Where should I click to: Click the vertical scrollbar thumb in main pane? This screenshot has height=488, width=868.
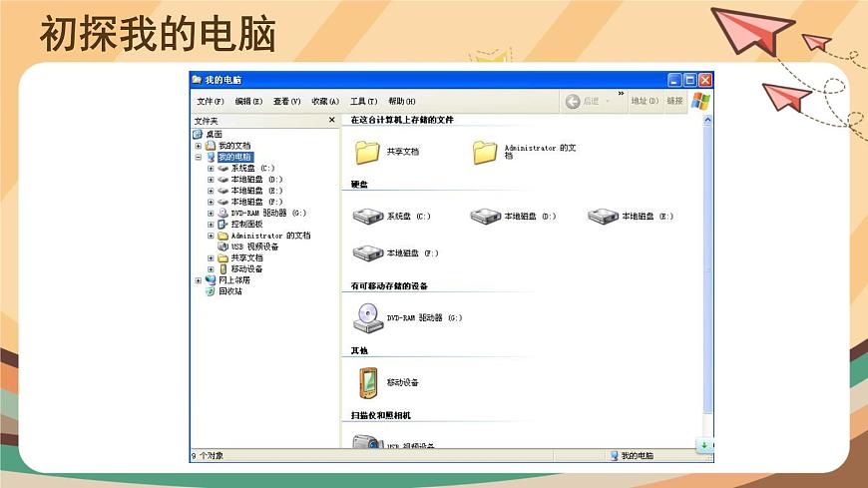coord(707,269)
